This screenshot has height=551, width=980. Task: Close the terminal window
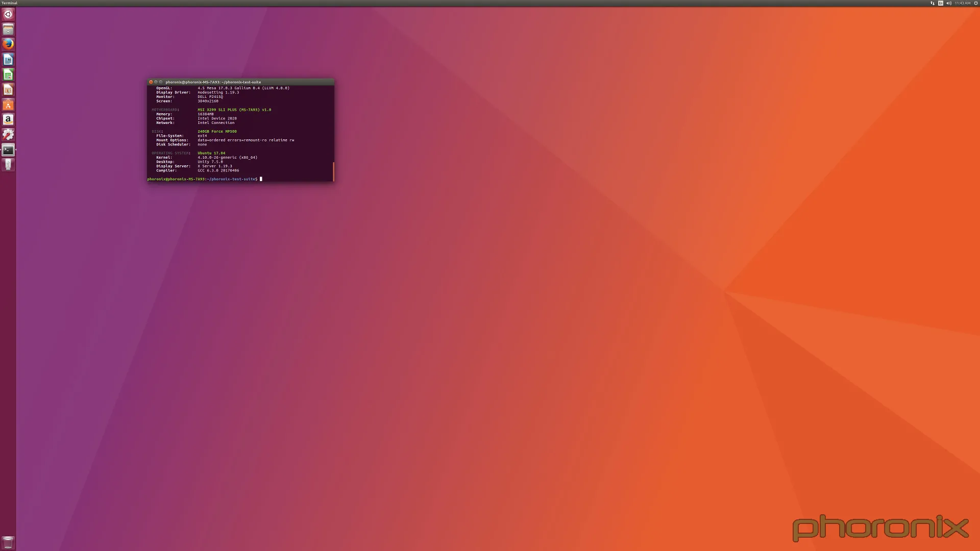[x=151, y=82]
